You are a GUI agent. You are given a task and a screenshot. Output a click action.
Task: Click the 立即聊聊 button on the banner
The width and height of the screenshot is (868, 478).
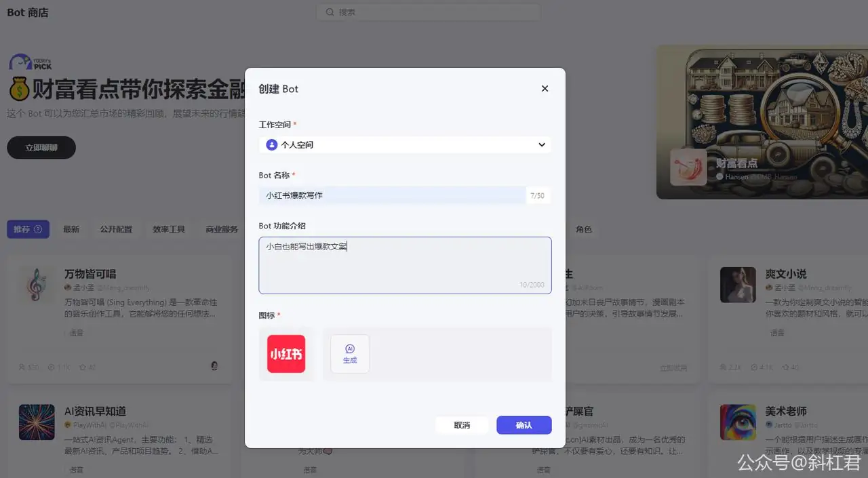tap(41, 147)
